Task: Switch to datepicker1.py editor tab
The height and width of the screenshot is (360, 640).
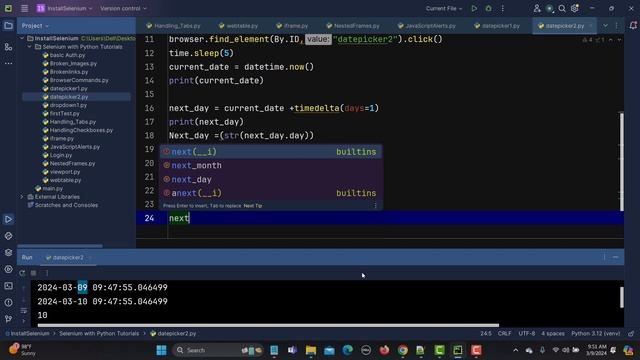Action: 497,26
